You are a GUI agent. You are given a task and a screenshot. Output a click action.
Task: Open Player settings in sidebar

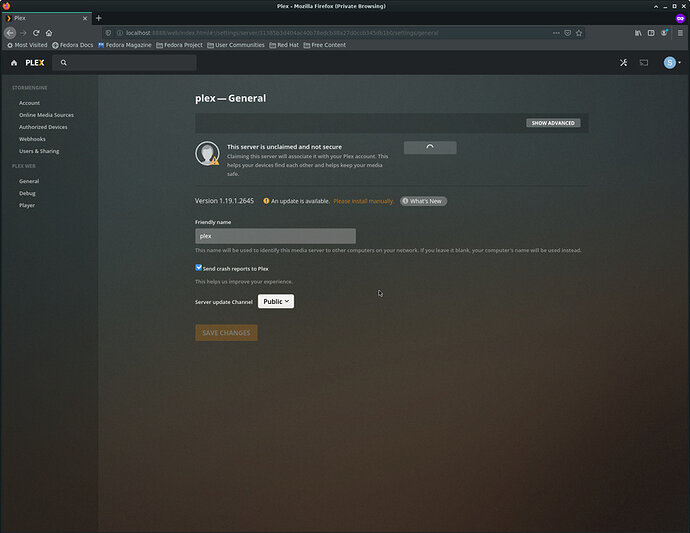click(x=27, y=206)
